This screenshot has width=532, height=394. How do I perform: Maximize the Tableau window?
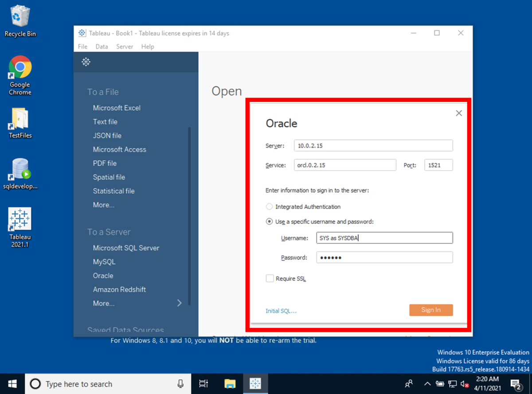point(437,33)
